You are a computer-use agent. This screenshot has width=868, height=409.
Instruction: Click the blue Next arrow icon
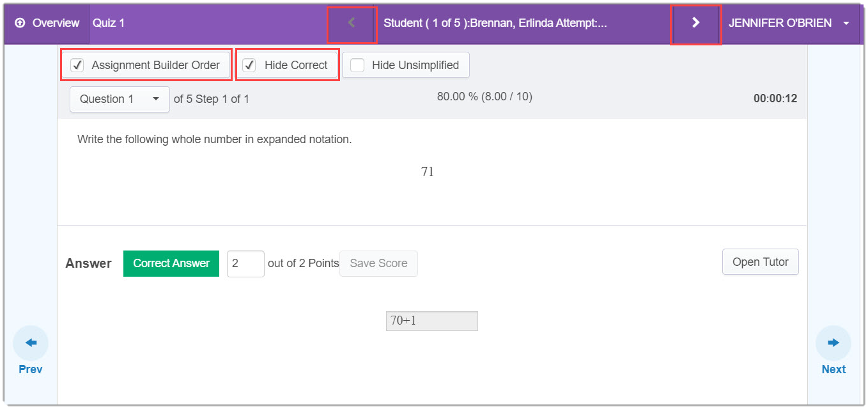833,343
